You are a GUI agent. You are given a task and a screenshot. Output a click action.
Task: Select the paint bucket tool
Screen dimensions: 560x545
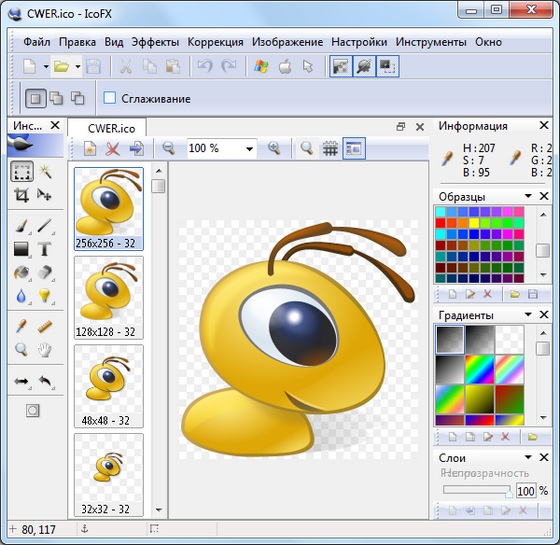[x=21, y=272]
